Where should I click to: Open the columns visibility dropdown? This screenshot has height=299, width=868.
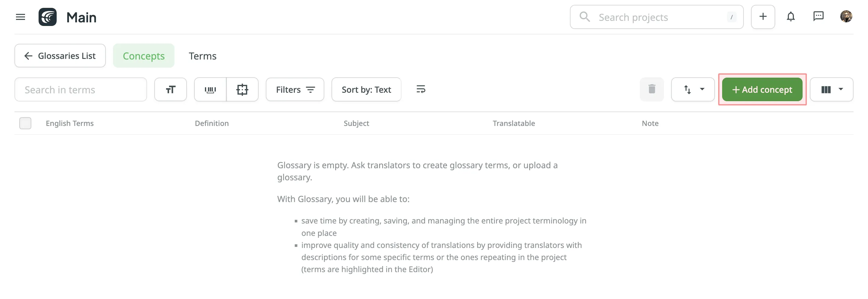click(831, 90)
